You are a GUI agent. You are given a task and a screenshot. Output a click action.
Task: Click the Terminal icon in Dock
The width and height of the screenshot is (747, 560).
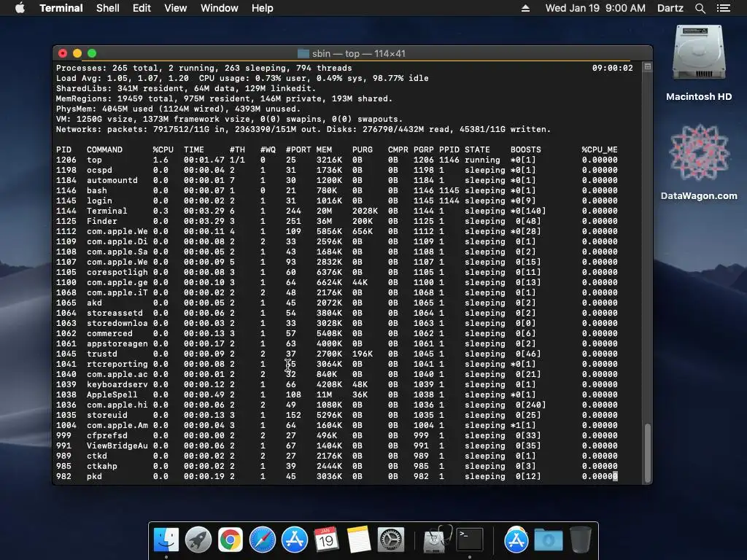point(470,540)
